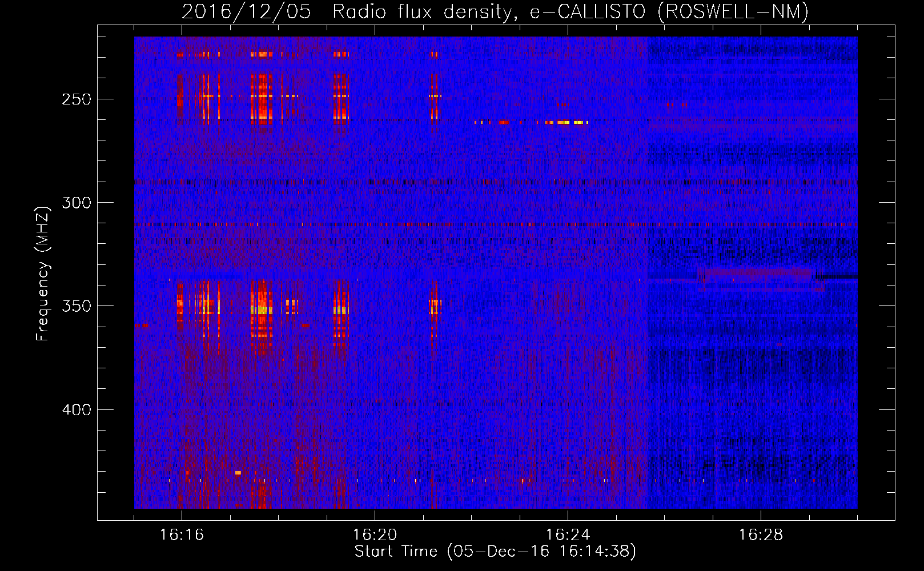This screenshot has width=924, height=571.
Task: Click the 'Start Time (05-Dec-16 16:14:38)' label
Action: 495,552
